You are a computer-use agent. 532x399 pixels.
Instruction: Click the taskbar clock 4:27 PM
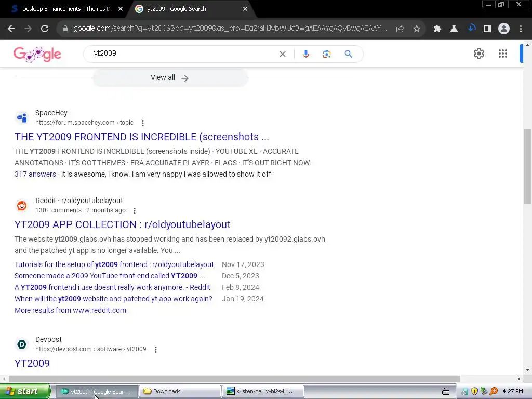513,392
